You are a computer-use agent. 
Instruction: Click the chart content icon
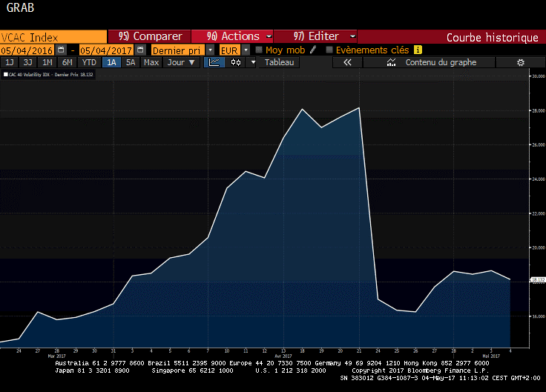(x=392, y=62)
